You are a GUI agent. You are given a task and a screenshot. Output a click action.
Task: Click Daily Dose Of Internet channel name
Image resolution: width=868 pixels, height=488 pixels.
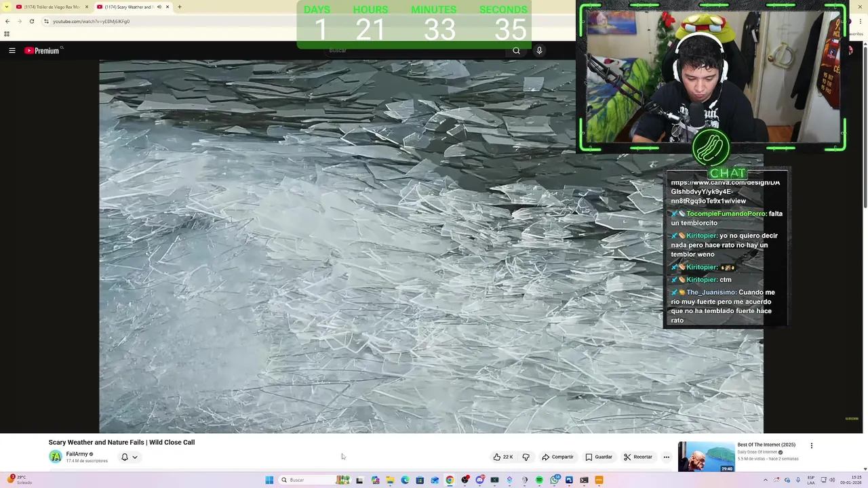[x=757, y=452]
